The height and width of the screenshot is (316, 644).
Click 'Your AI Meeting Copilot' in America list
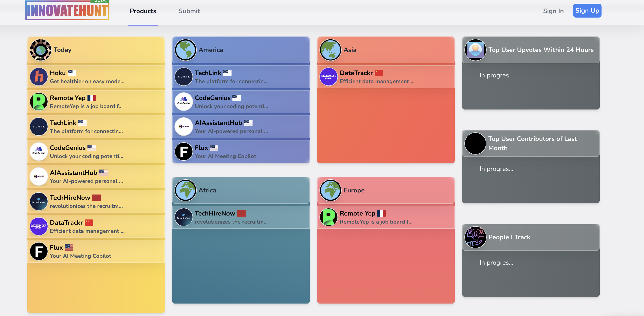coord(226,156)
